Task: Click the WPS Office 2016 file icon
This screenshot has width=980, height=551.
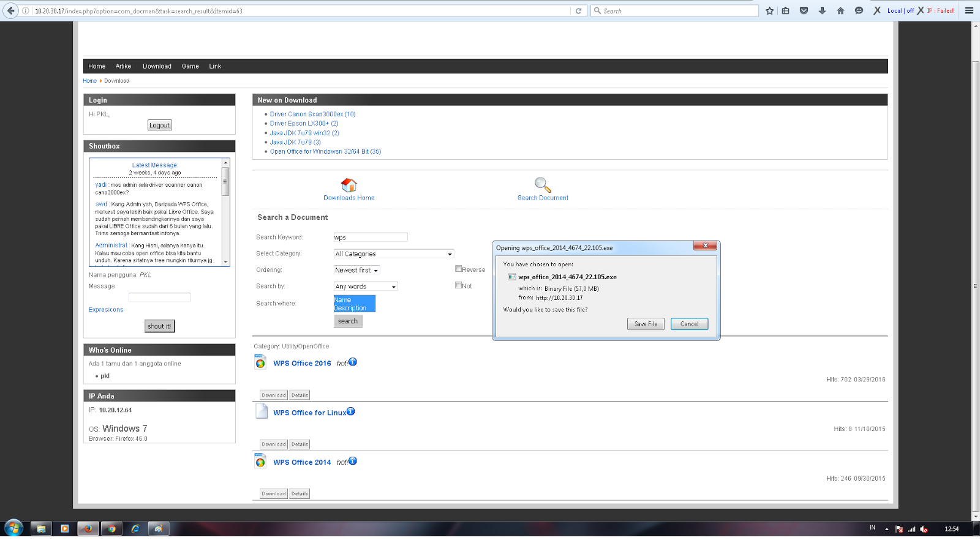Action: coord(260,362)
